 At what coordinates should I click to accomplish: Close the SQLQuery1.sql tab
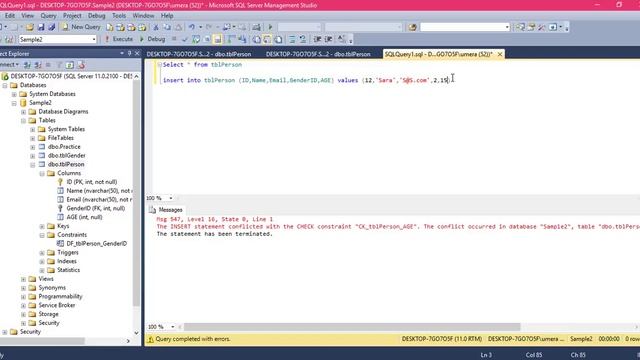[500, 54]
